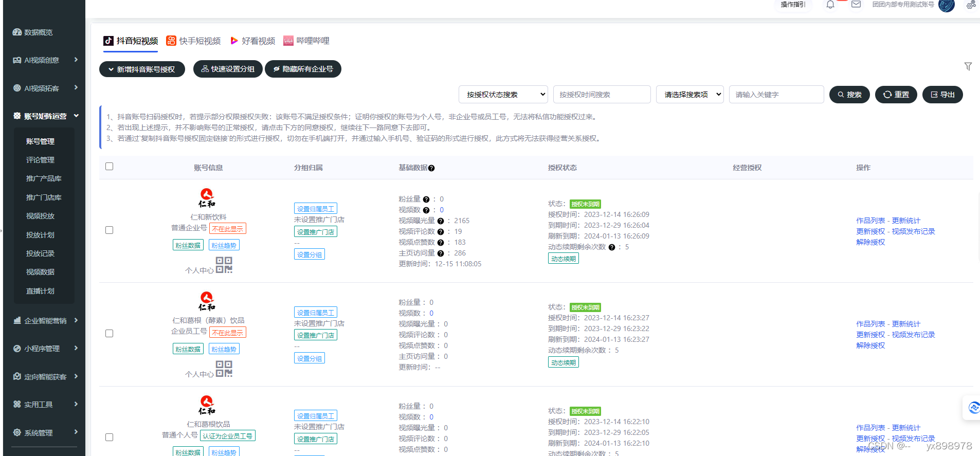This screenshot has height=456, width=980.
Task: Click the 企业智能营销 sidebar icon
Action: click(17, 320)
